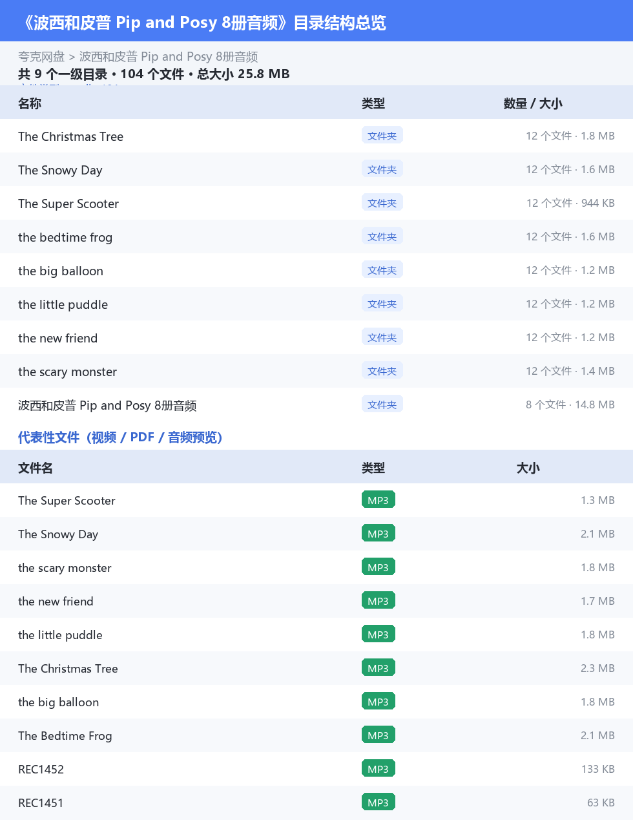Select breadcrumb 波西和皮普 Pip and Posy 8册音频

coord(169,57)
